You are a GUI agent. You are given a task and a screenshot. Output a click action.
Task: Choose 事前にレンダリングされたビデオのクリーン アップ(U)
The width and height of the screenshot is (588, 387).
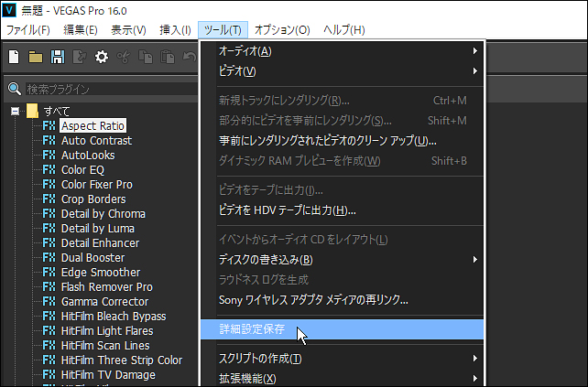pyautogui.click(x=342, y=141)
